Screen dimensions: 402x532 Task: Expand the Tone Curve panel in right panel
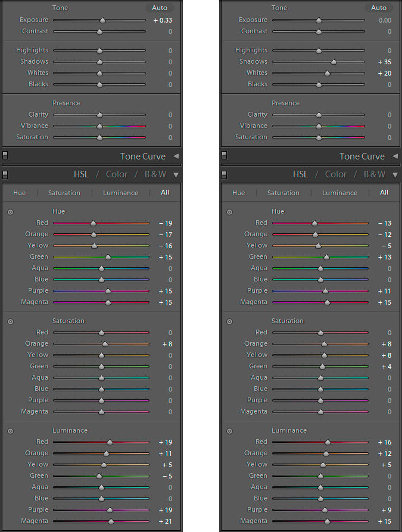click(395, 156)
